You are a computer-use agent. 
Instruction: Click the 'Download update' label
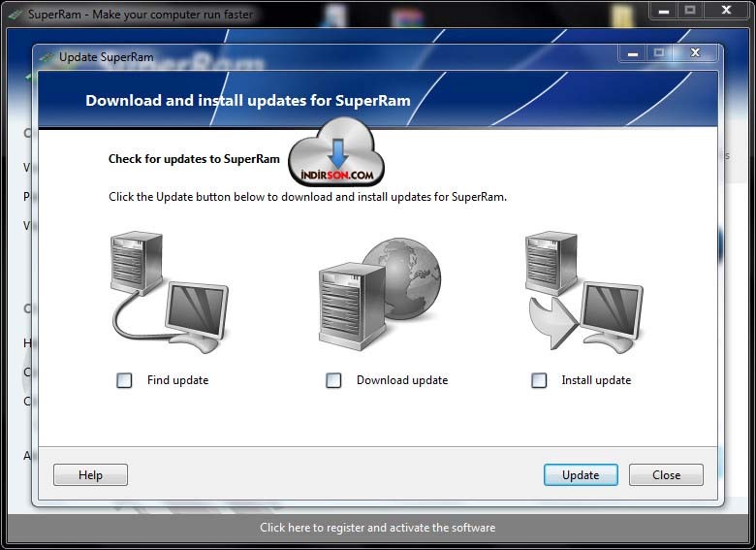click(x=402, y=380)
